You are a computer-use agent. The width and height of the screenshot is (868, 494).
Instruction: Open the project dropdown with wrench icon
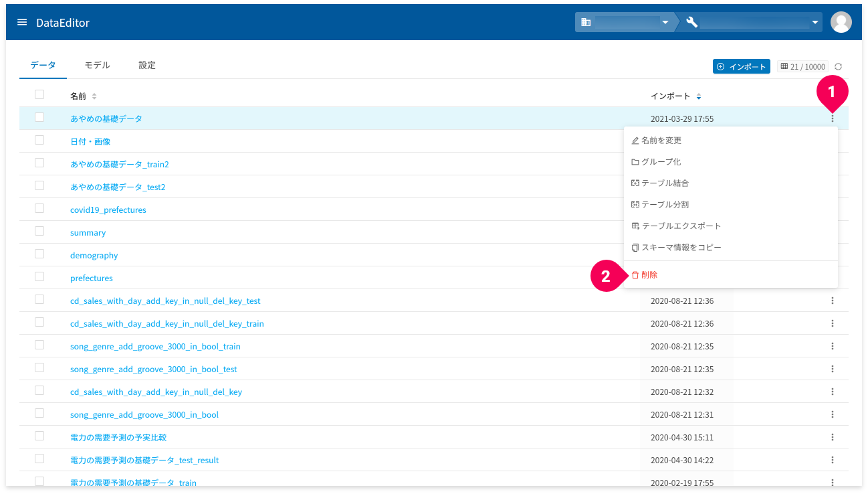pos(752,22)
